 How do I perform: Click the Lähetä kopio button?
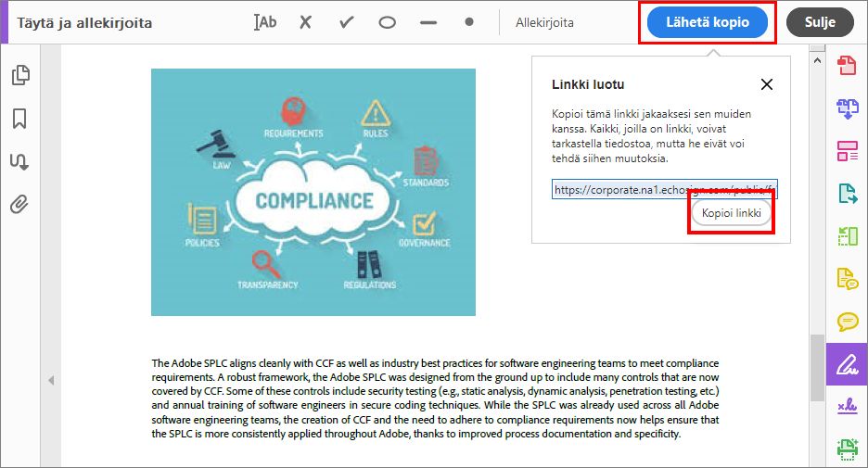point(708,22)
